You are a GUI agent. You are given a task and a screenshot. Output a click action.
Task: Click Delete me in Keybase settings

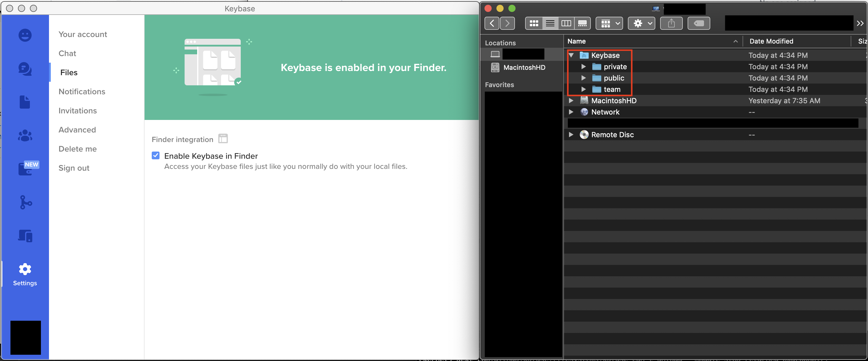(x=77, y=149)
